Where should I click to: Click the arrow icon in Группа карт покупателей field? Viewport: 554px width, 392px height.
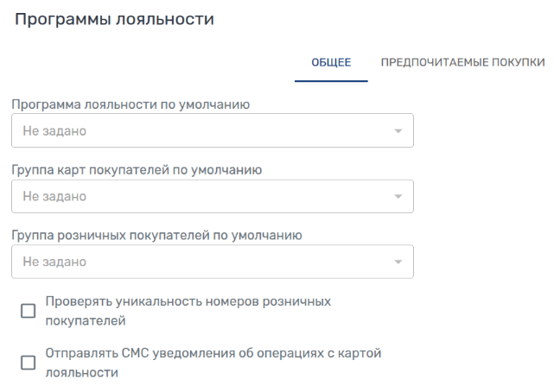coord(398,197)
